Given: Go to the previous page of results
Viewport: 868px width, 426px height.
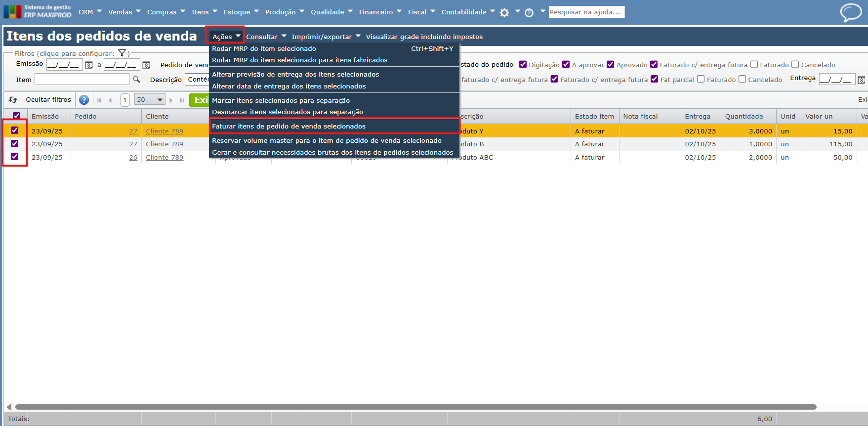Looking at the screenshot, I should click(110, 100).
